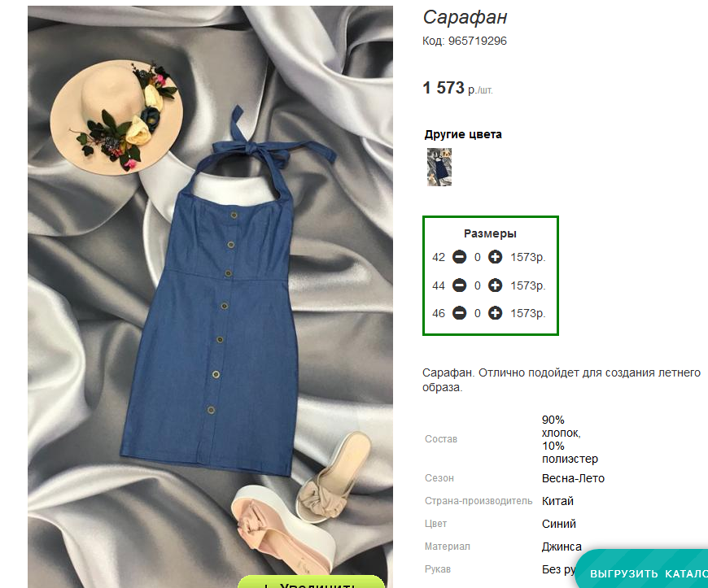
Task: Decrease quantity for size 46
Action: [459, 313]
